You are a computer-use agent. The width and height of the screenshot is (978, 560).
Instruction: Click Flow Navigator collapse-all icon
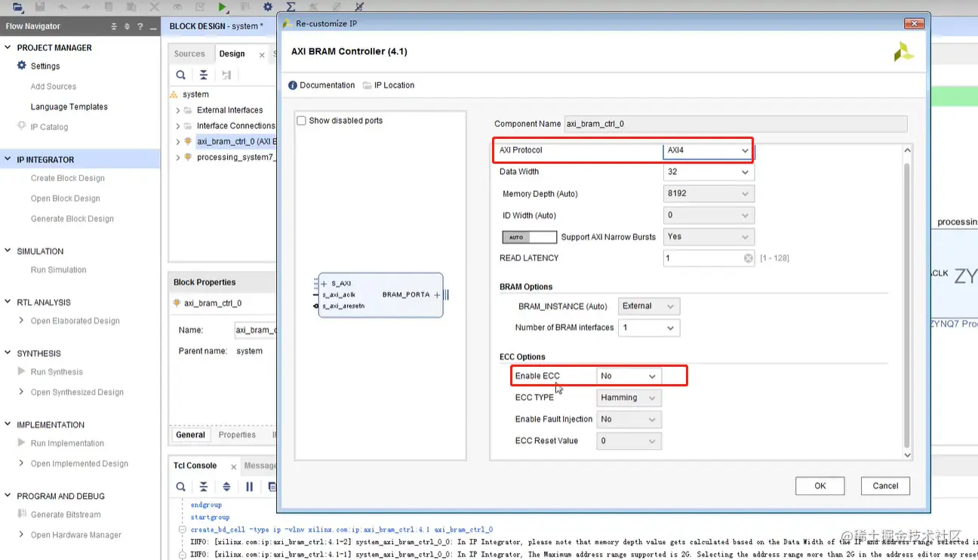pos(115,26)
